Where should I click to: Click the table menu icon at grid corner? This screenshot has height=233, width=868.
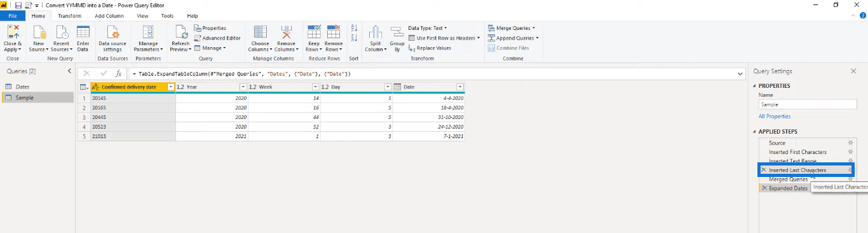pos(83,87)
